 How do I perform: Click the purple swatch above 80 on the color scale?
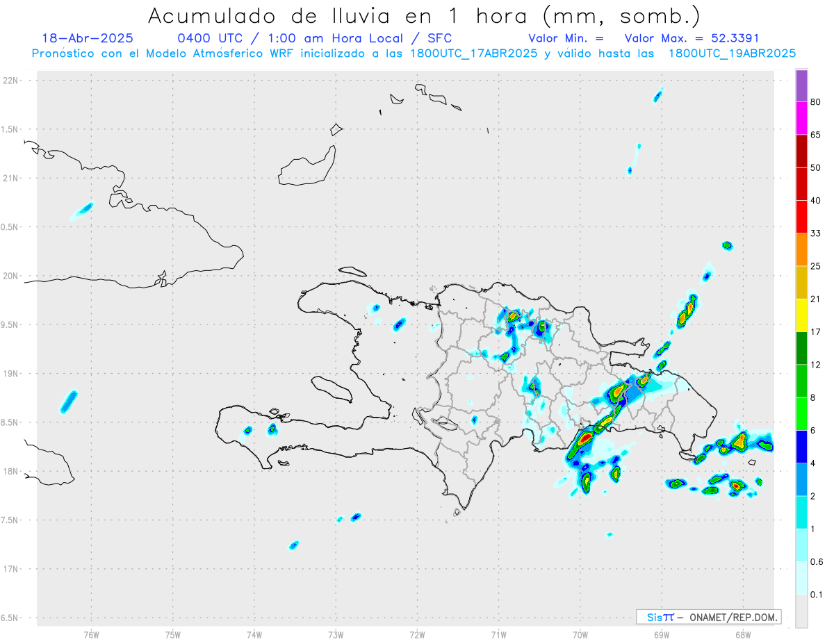pyautogui.click(x=801, y=86)
